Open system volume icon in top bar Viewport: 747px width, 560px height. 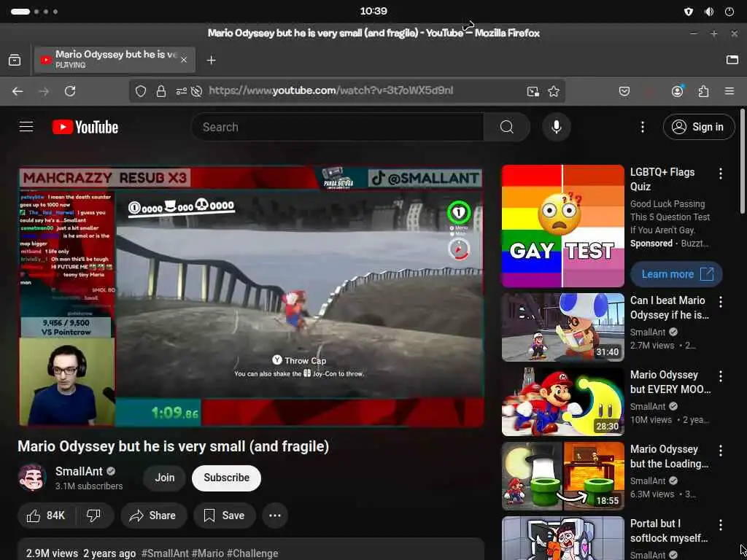pos(709,12)
